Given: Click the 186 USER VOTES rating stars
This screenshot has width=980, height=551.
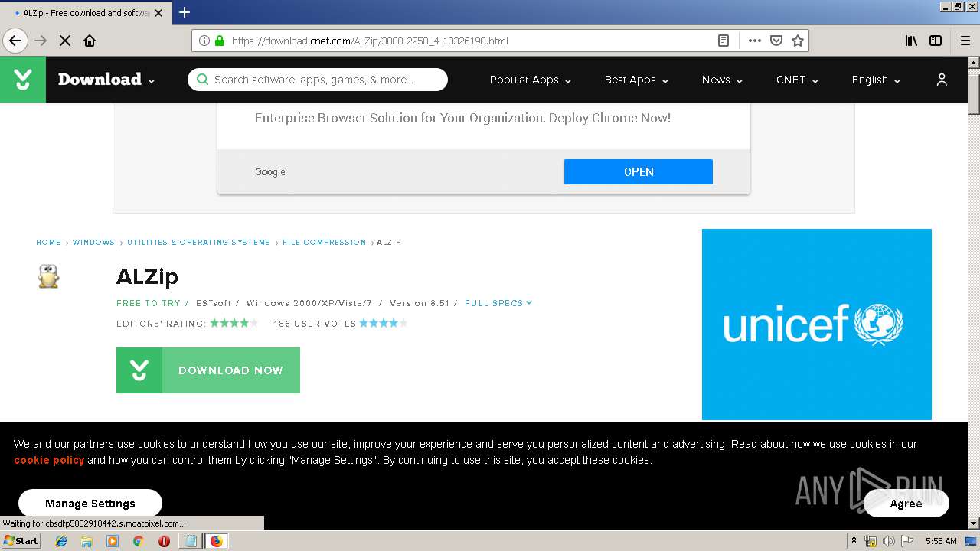Looking at the screenshot, I should 384,323.
